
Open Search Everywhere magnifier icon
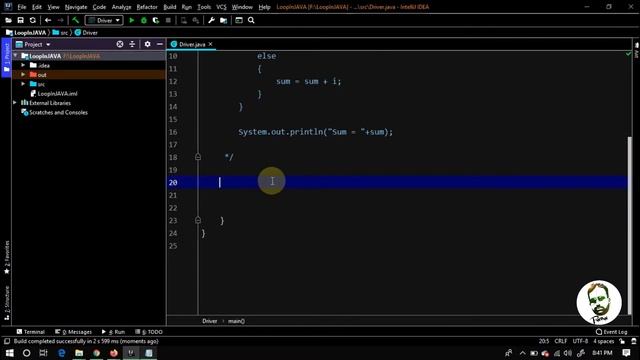(x=251, y=20)
